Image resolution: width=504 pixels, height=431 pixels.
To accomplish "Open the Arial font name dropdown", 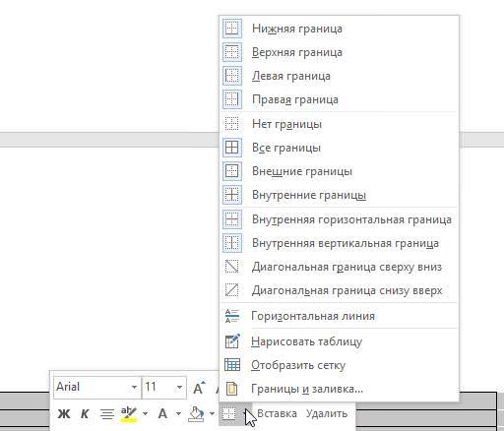I will point(134,387).
